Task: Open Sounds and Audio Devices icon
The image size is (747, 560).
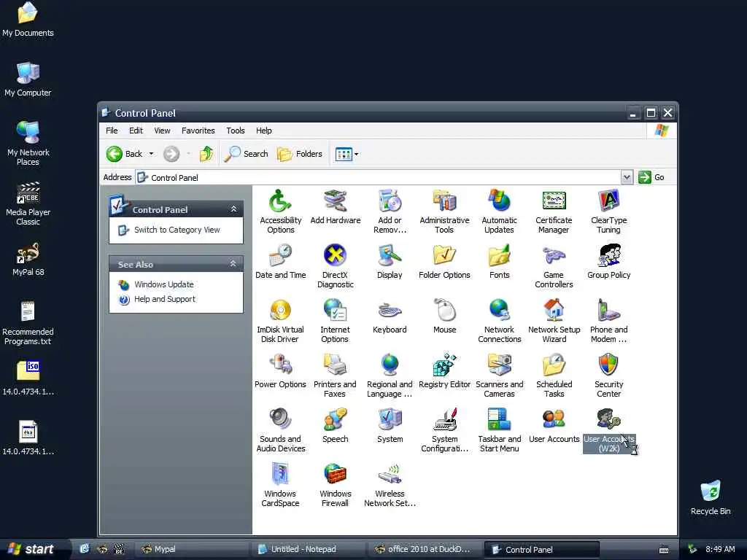Action: (x=280, y=430)
